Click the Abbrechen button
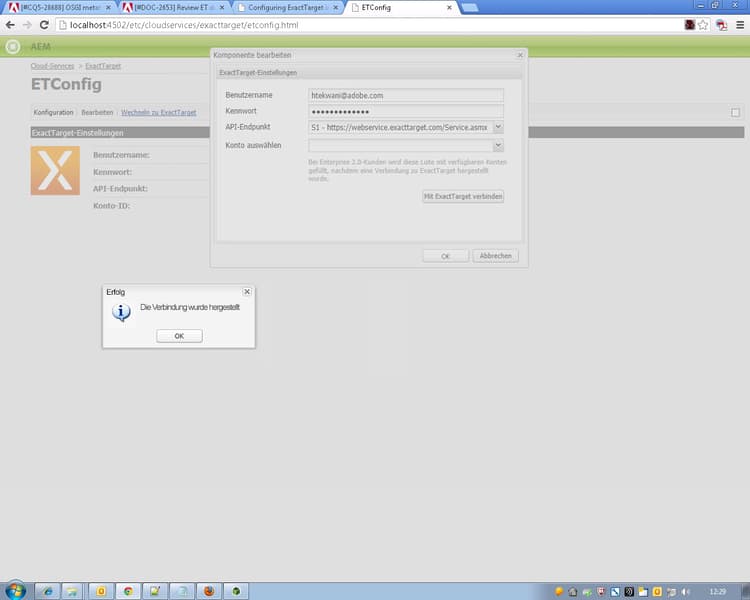This screenshot has width=750, height=600. (495, 256)
